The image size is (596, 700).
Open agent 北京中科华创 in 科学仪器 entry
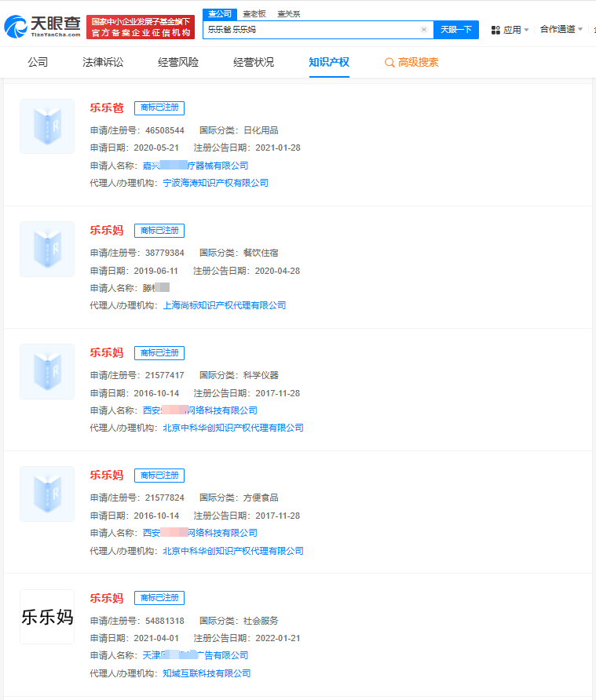coord(233,428)
